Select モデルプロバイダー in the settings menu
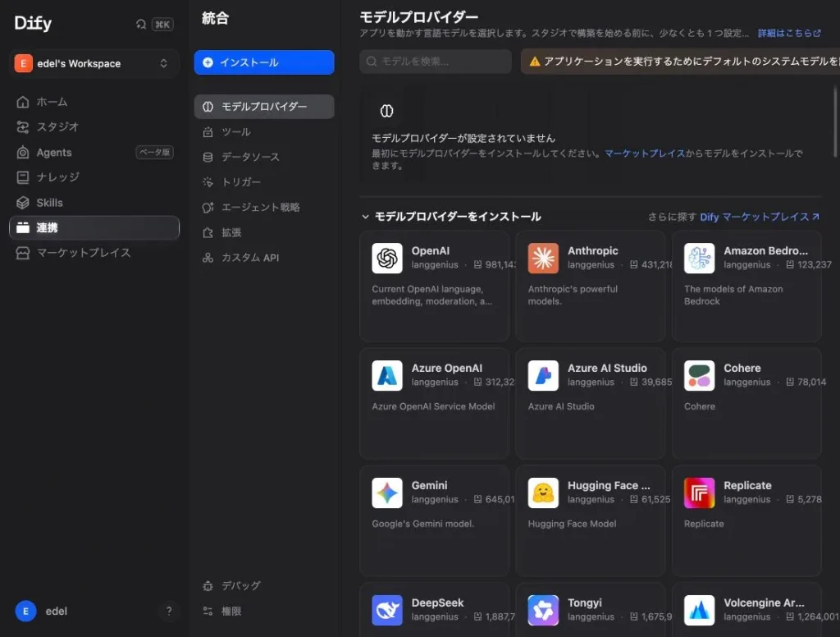The width and height of the screenshot is (840, 637). [264, 107]
